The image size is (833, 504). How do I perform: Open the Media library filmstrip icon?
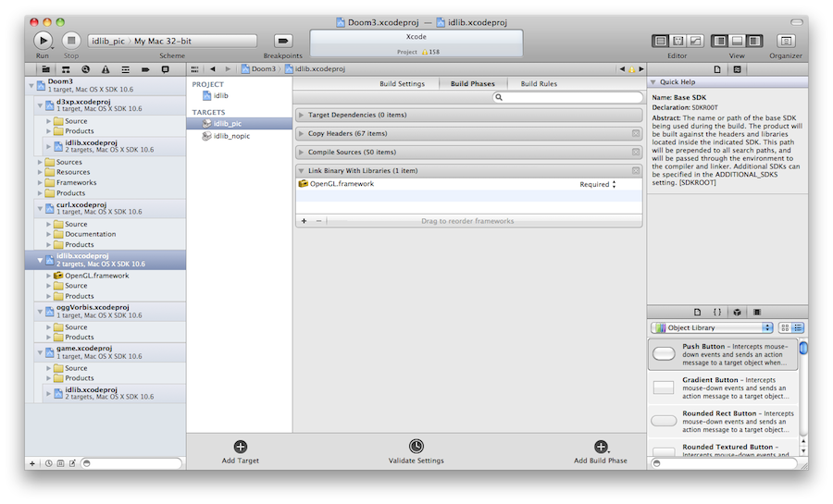pos(757,313)
